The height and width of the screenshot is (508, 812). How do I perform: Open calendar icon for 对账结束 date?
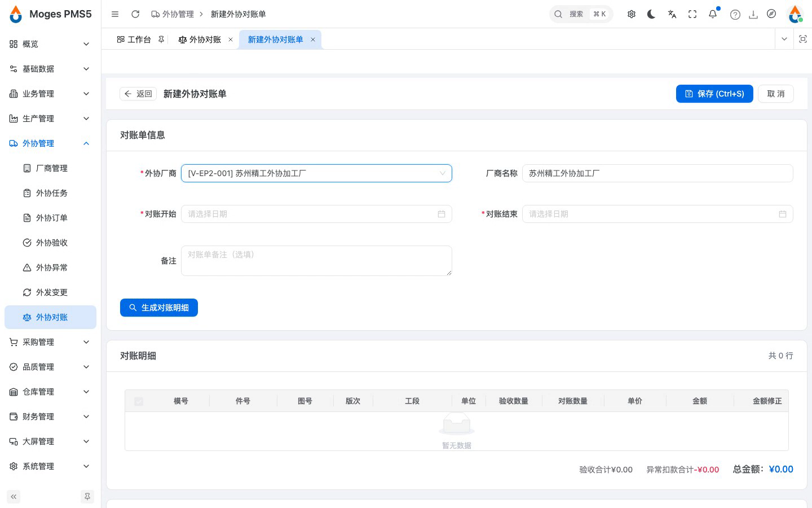783,214
